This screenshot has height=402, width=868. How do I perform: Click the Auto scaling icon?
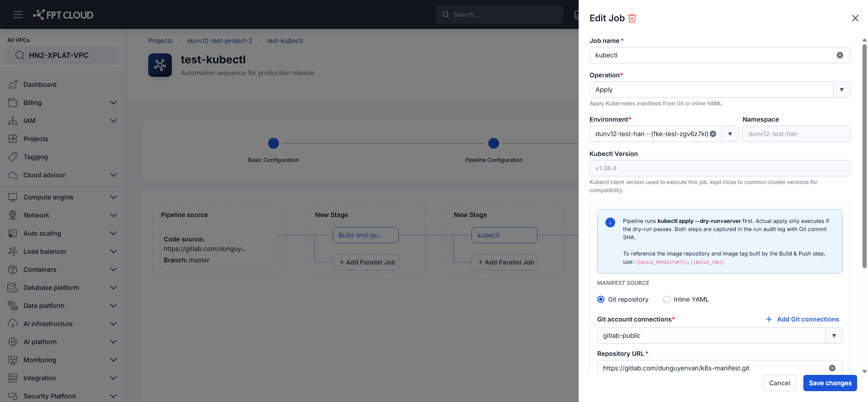13,233
